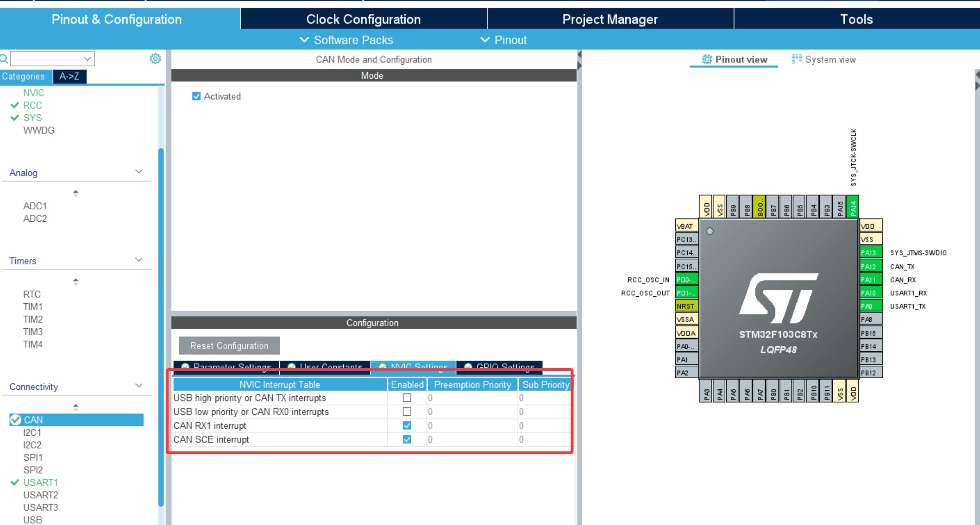Collapse the Analog category
Viewport: 980px width, 525px height.
click(x=138, y=172)
